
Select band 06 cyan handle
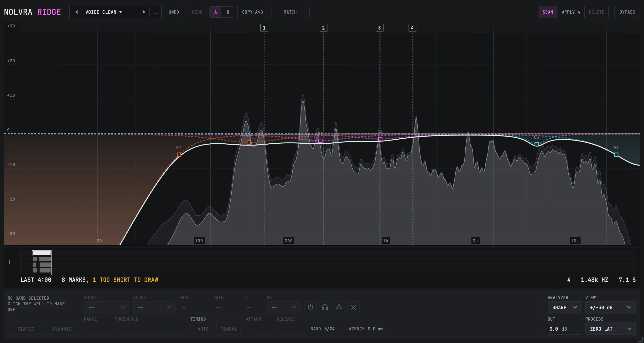pyautogui.click(x=616, y=155)
